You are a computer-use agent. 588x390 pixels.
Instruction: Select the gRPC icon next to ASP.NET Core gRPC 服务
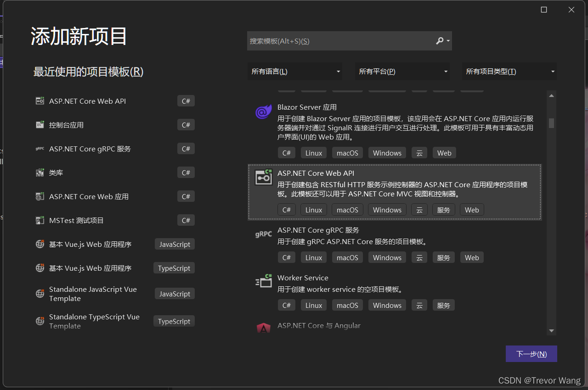(263, 234)
